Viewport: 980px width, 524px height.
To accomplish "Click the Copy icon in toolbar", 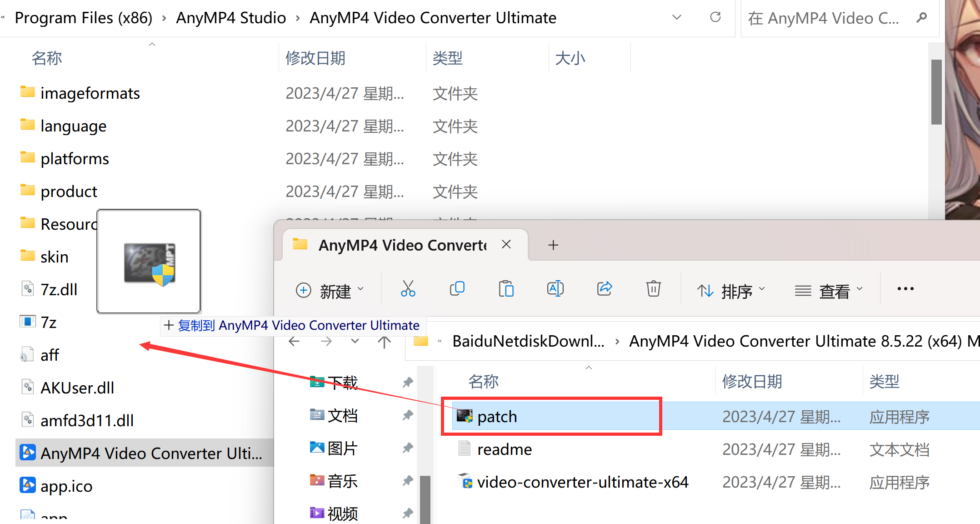I will pyautogui.click(x=457, y=289).
